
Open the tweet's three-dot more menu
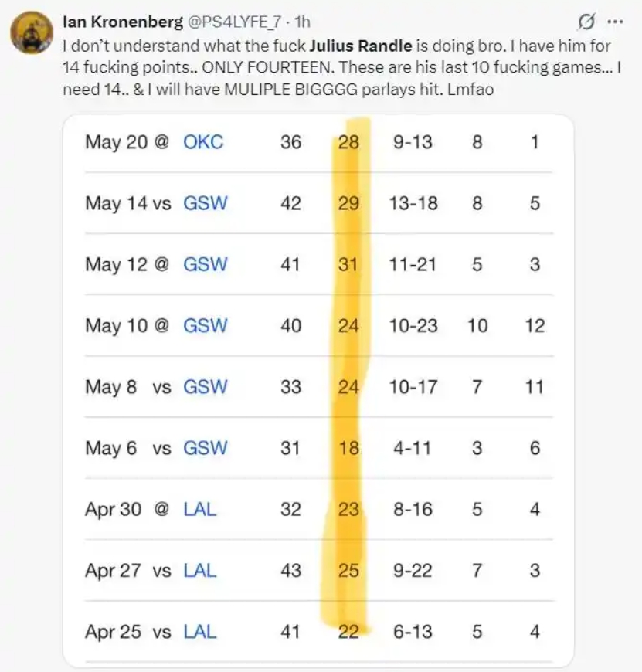(x=616, y=22)
